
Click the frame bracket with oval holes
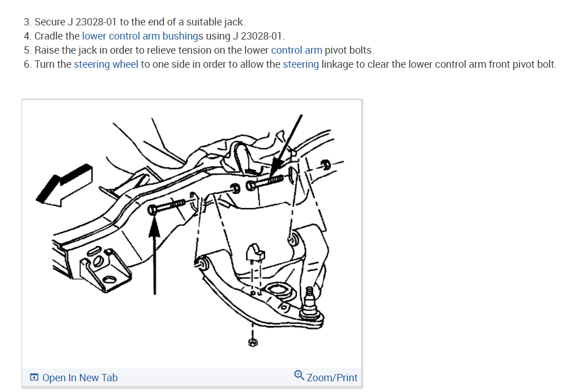tap(104, 268)
